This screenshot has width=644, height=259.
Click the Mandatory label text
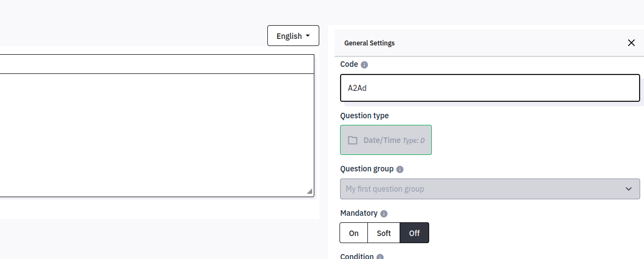359,213
